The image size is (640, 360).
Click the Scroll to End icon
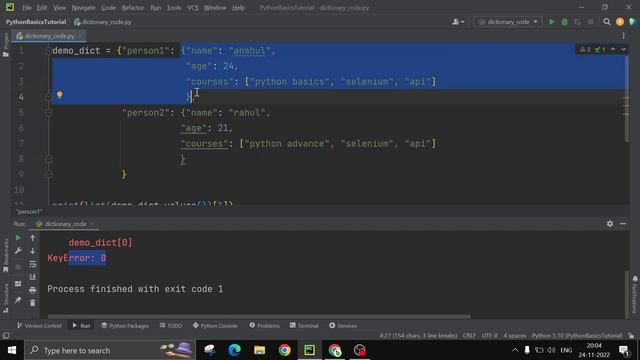(x=33, y=277)
